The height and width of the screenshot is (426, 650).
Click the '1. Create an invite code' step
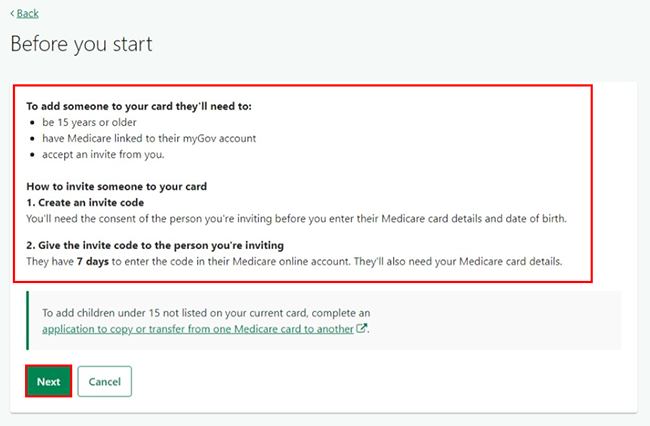pos(85,203)
